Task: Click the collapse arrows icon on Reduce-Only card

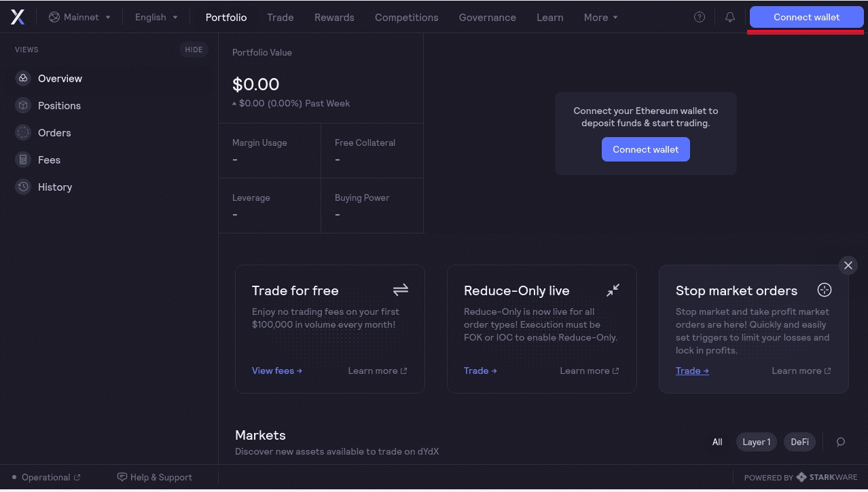Action: 613,290
